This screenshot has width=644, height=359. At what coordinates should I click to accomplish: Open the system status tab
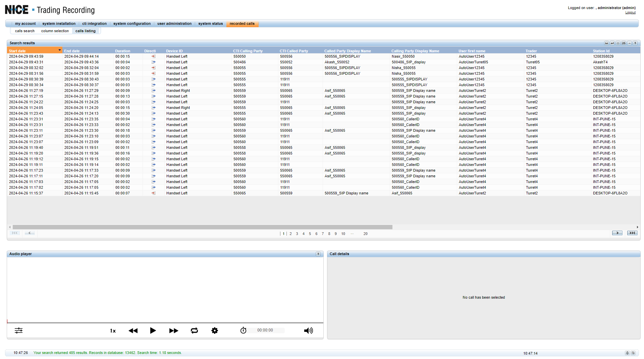point(210,24)
